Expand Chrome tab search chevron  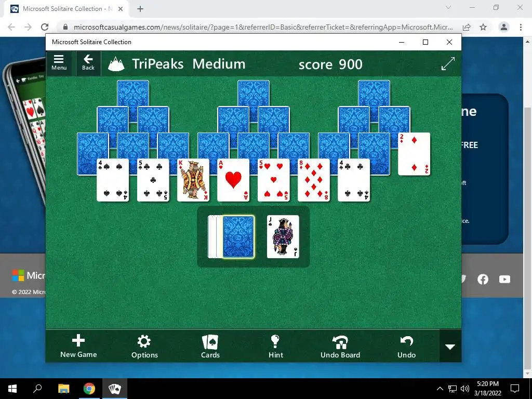[448, 7]
